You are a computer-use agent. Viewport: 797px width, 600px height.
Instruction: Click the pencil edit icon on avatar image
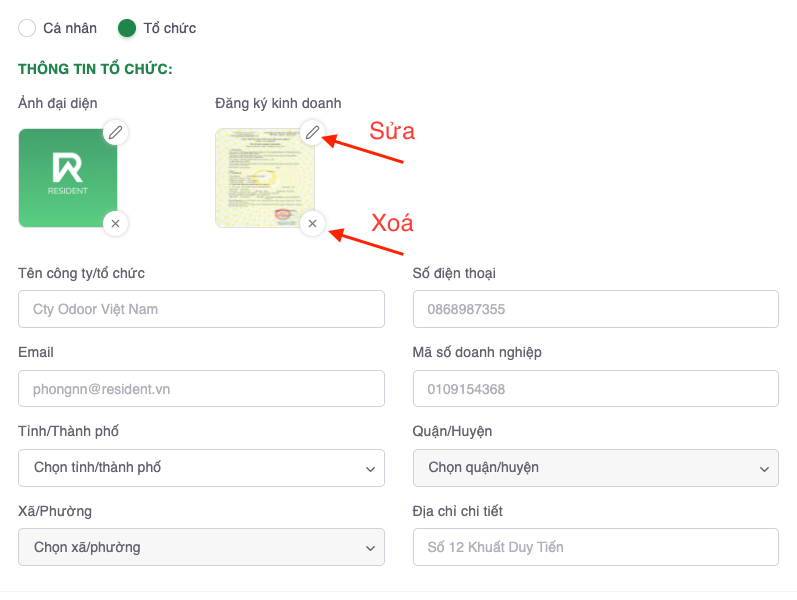coord(116,132)
